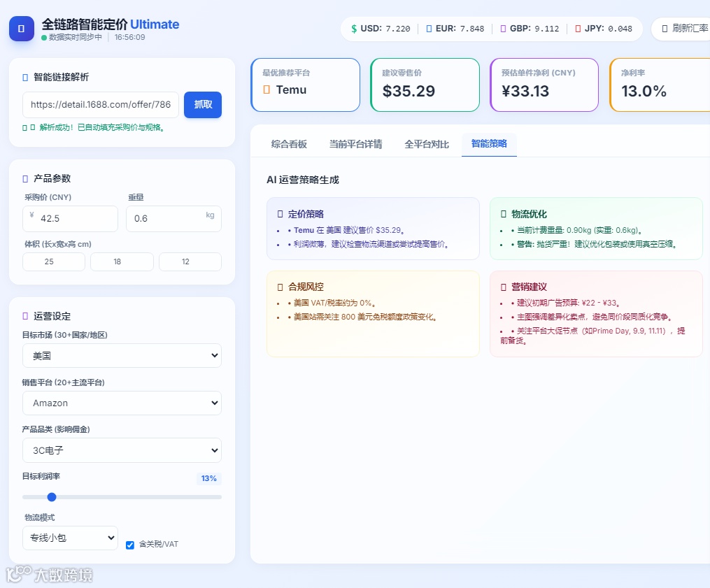Click the blue app logo icon

click(21, 29)
